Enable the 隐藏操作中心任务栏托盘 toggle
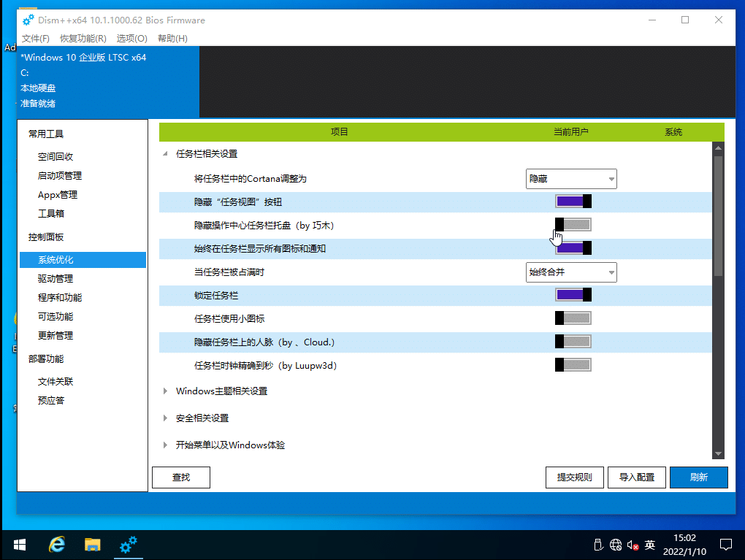This screenshot has height=560, width=745. [x=573, y=224]
